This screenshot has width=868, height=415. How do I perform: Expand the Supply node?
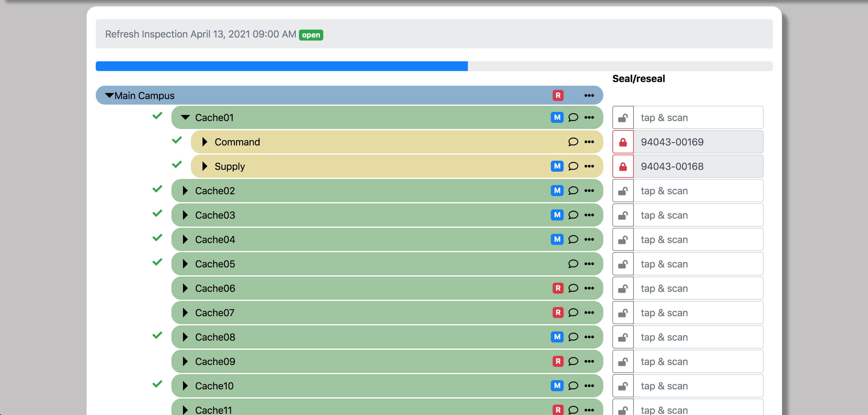[205, 166]
